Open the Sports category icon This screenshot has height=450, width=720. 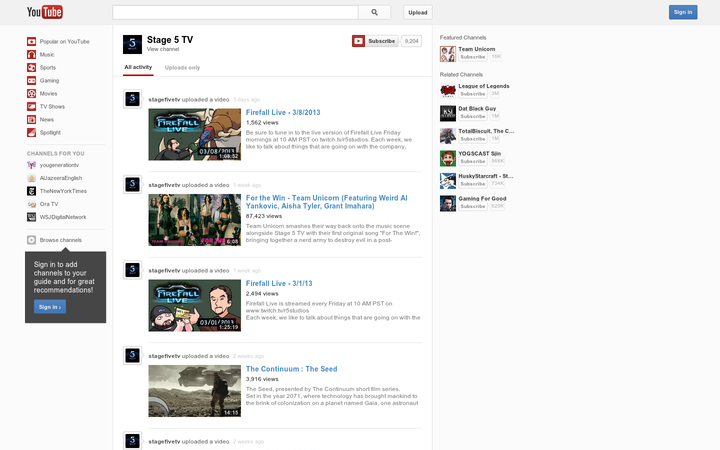[x=31, y=68]
